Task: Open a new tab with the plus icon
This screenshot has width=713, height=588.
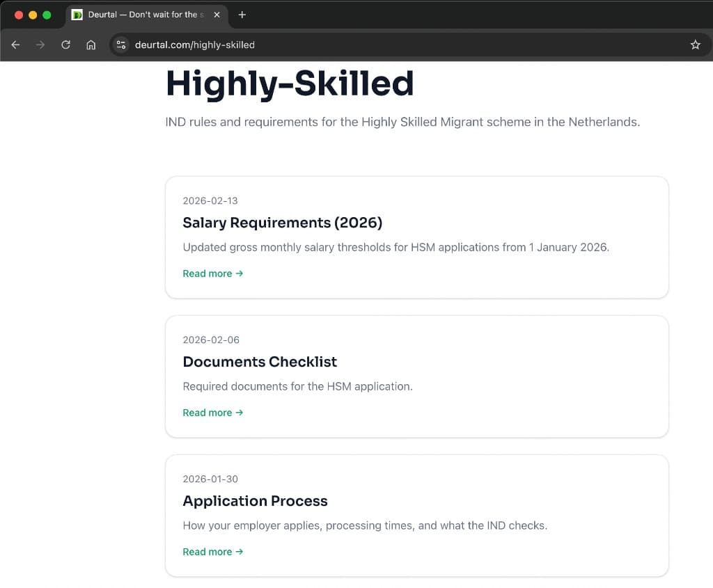Action: [242, 15]
